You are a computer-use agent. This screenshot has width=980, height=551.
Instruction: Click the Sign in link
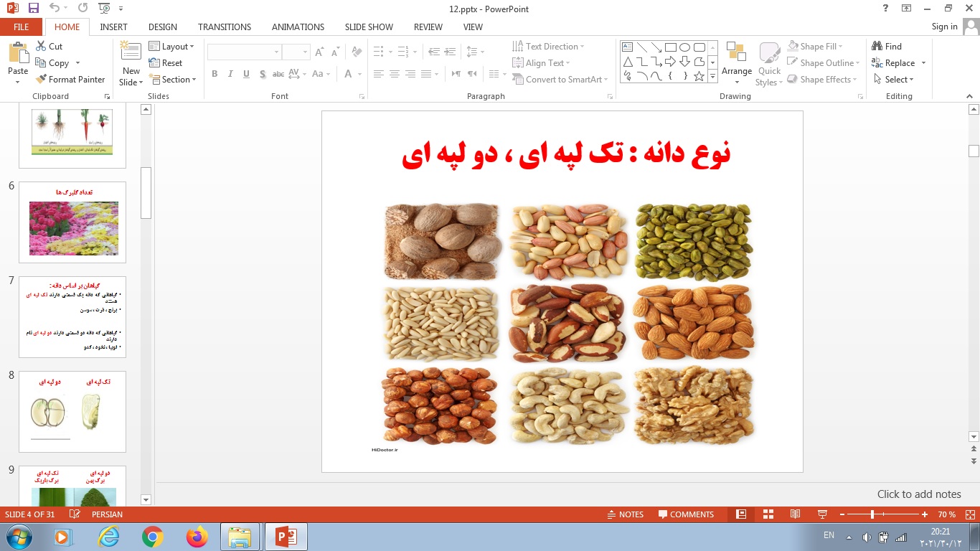(944, 27)
